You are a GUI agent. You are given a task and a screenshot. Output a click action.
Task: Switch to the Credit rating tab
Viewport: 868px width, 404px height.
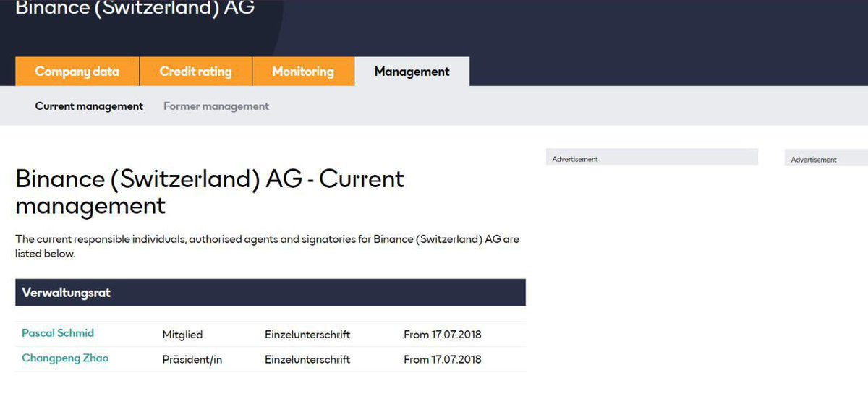[195, 72]
